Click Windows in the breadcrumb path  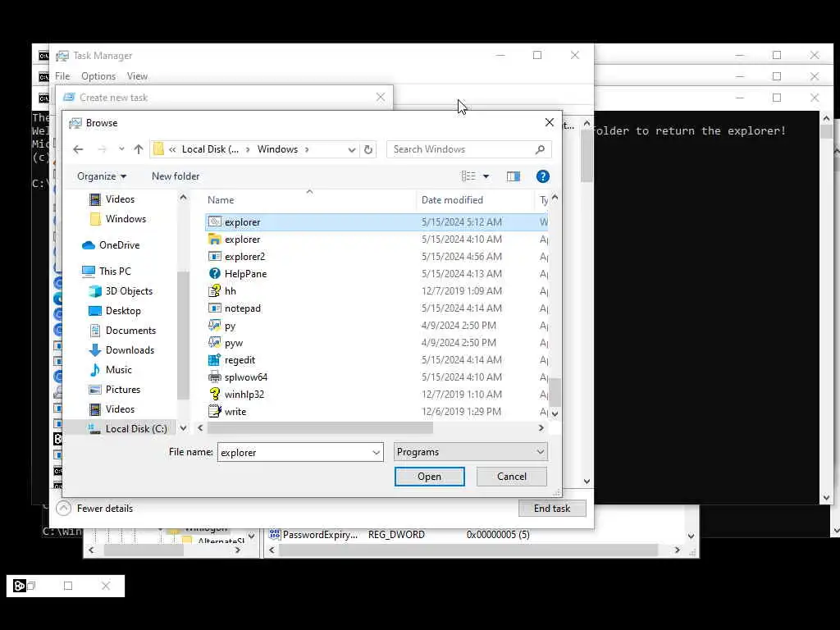click(277, 149)
